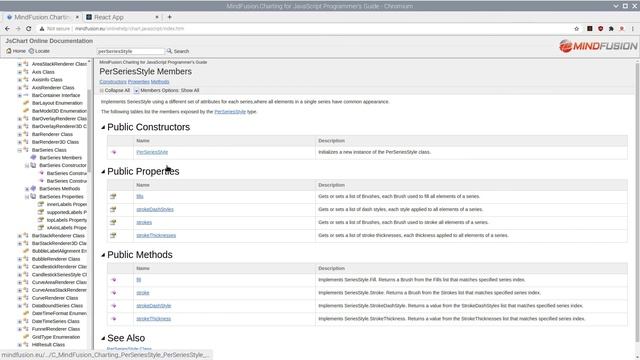Expand the BarStackRenderer Class tree node
Viewport: 640px width, 360px height.
click(x=19, y=236)
